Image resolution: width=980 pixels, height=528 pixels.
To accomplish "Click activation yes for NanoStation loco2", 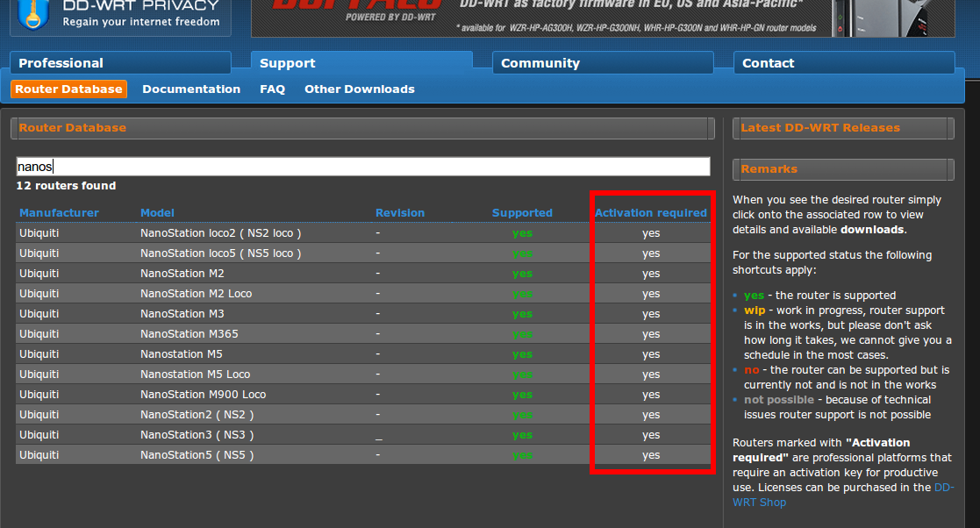I will tap(651, 233).
